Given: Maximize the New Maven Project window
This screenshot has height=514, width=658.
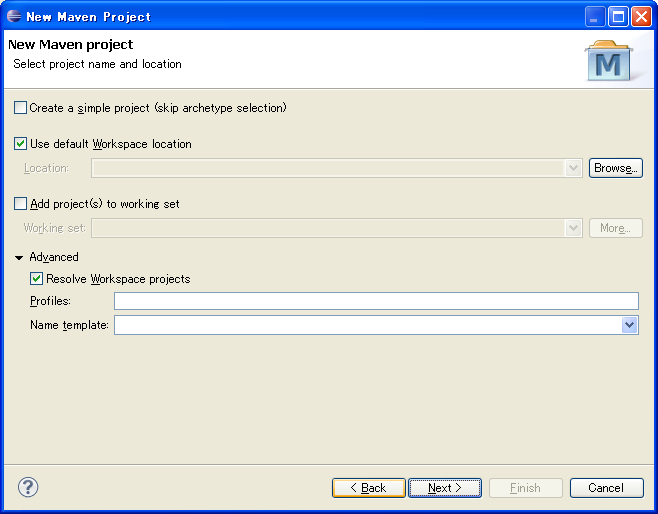Looking at the screenshot, I should (618, 17).
